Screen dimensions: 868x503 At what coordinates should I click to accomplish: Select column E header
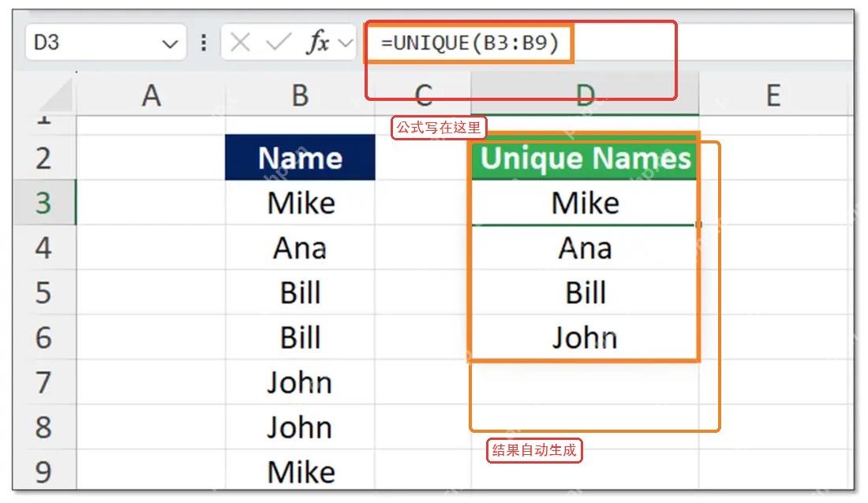tap(773, 95)
